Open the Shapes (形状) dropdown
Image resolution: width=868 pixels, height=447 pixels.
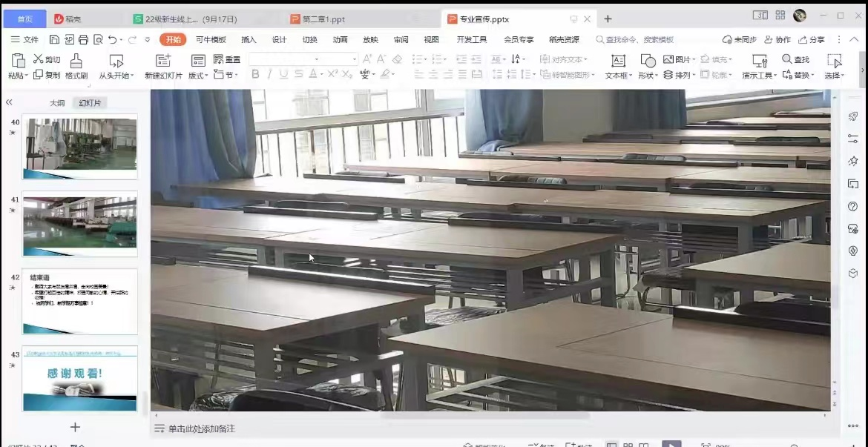pyautogui.click(x=648, y=75)
